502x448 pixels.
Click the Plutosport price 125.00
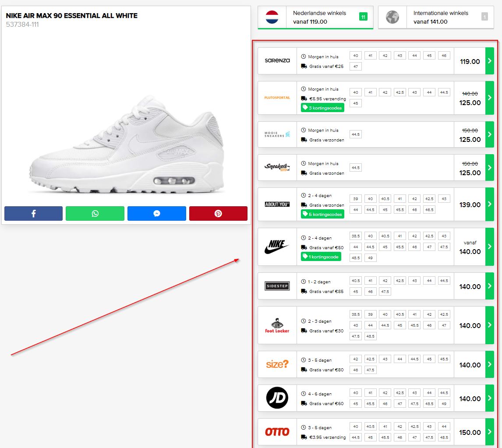click(x=470, y=103)
